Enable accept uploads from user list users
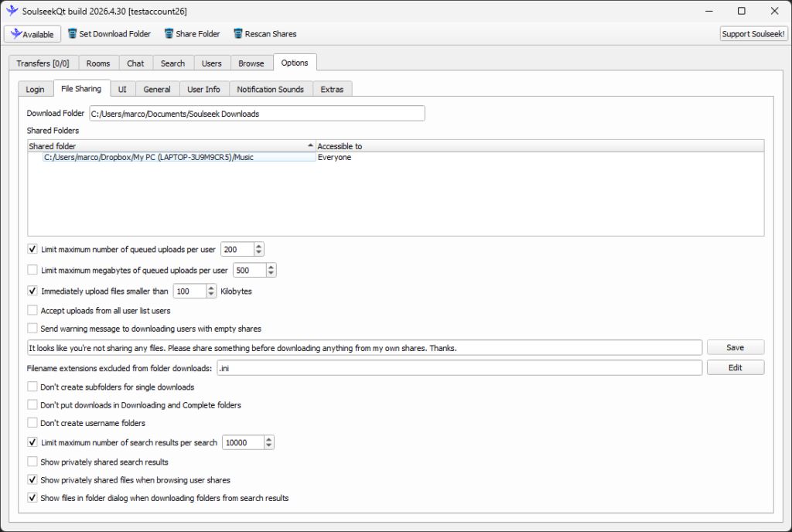Viewport: 792px width, 532px height. tap(32, 310)
